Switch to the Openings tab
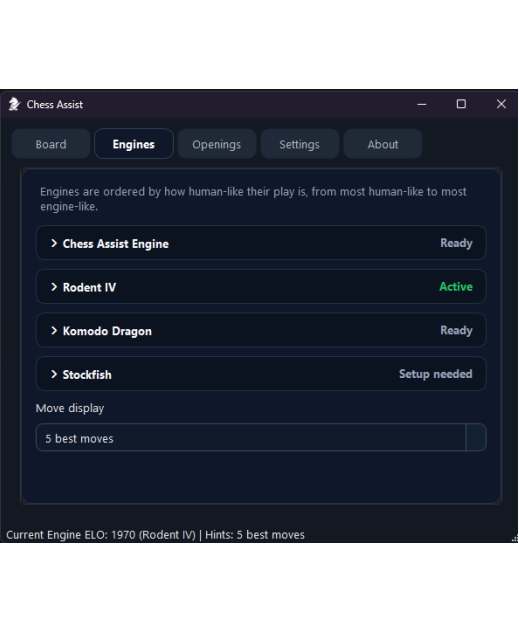The height and width of the screenshot is (624, 519). point(217,144)
